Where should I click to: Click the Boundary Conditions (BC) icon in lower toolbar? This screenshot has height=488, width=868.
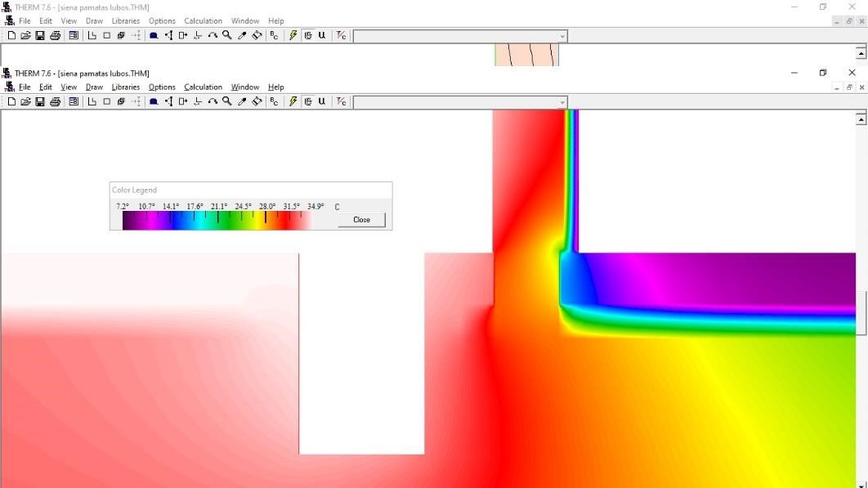pyautogui.click(x=274, y=102)
